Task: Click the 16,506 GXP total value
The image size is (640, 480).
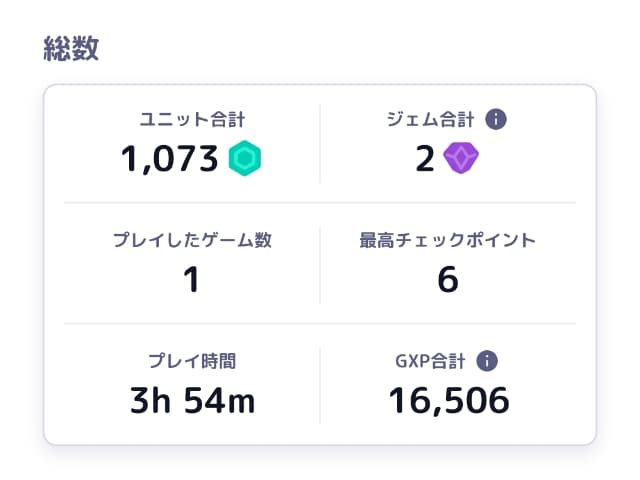Action: [449, 401]
